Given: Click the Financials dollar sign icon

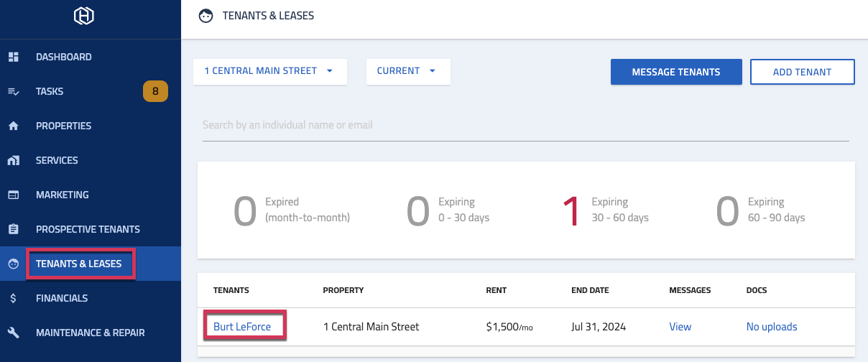Looking at the screenshot, I should pyautogui.click(x=13, y=298).
